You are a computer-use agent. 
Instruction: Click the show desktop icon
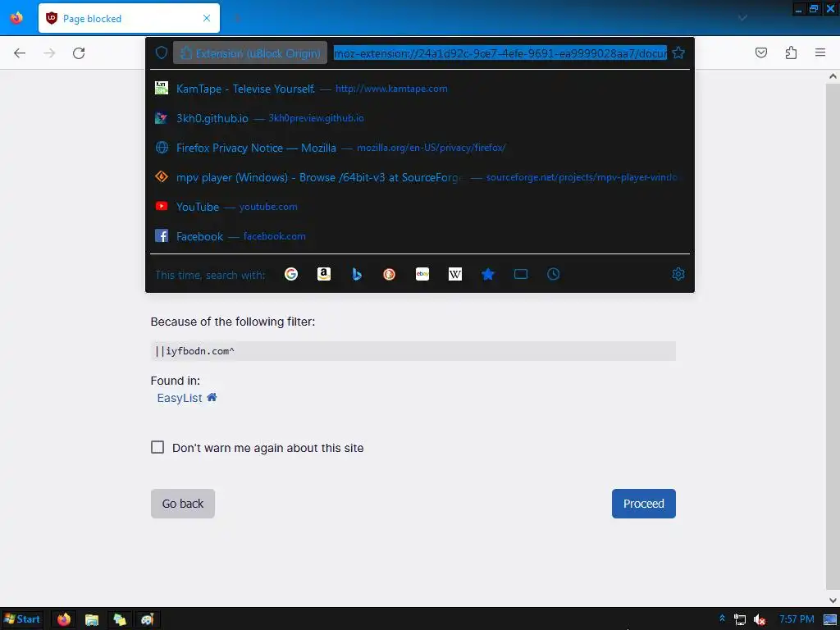(830, 619)
